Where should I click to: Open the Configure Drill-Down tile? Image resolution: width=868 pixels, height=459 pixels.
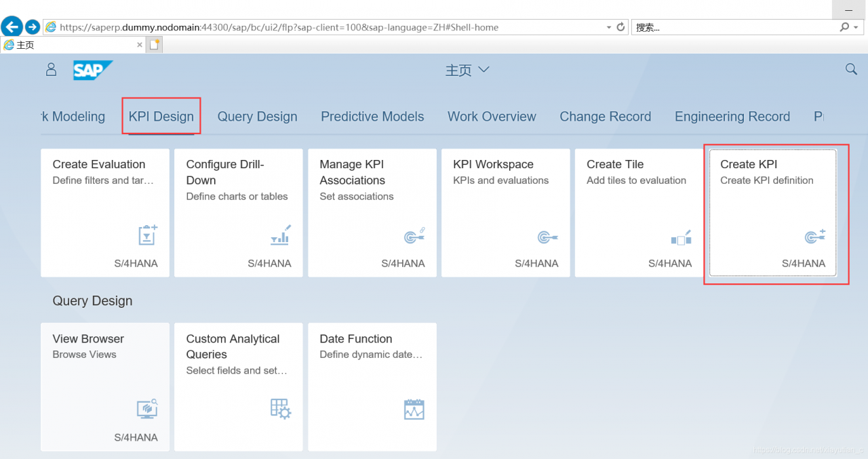point(239,213)
